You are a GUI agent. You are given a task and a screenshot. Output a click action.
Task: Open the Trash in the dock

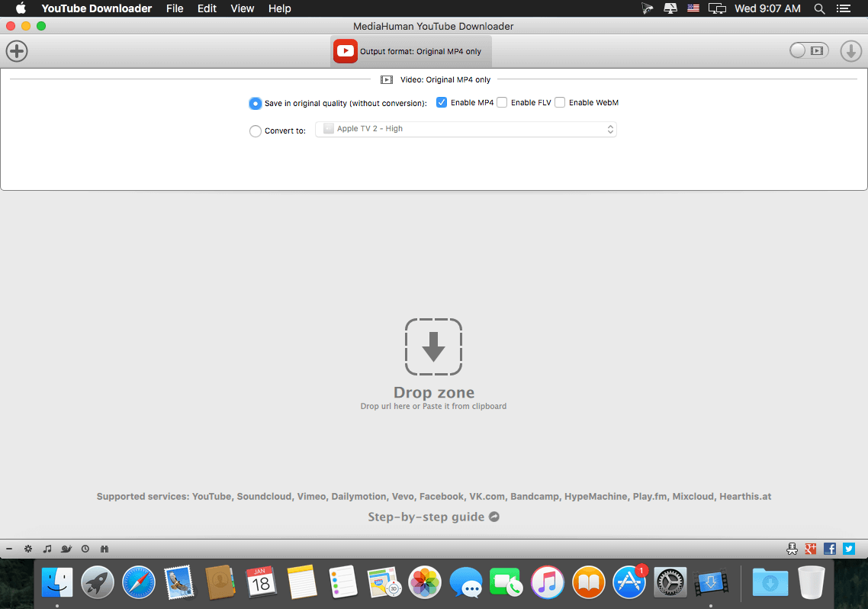coord(811,582)
